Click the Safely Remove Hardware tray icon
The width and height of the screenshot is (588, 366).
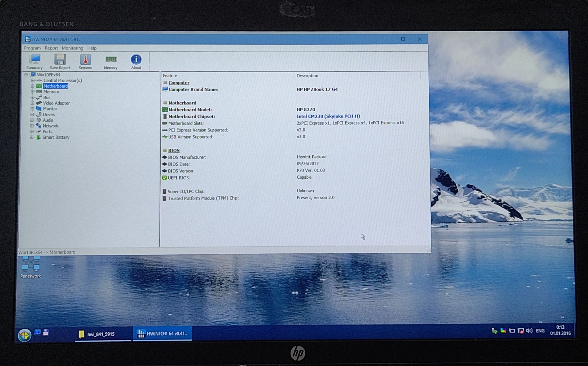click(x=494, y=331)
